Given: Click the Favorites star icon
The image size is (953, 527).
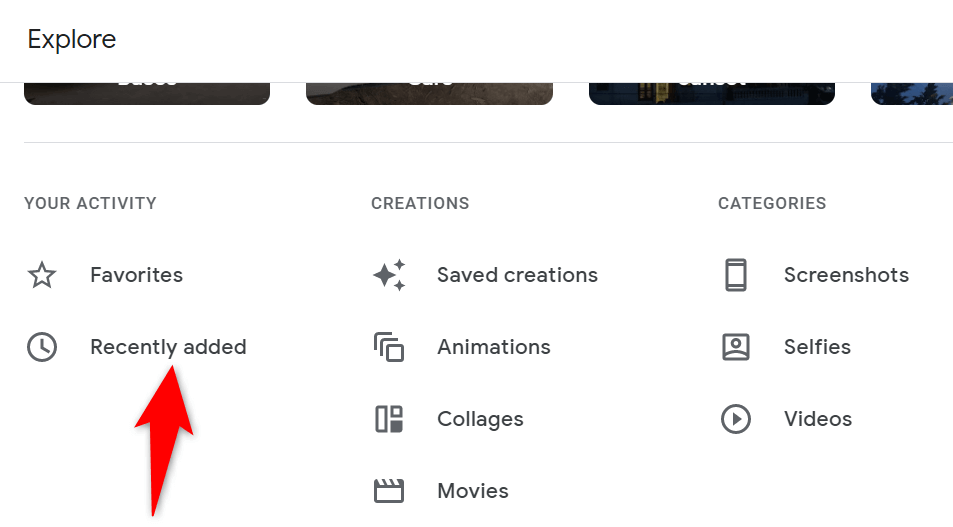Looking at the screenshot, I should coord(41,275).
